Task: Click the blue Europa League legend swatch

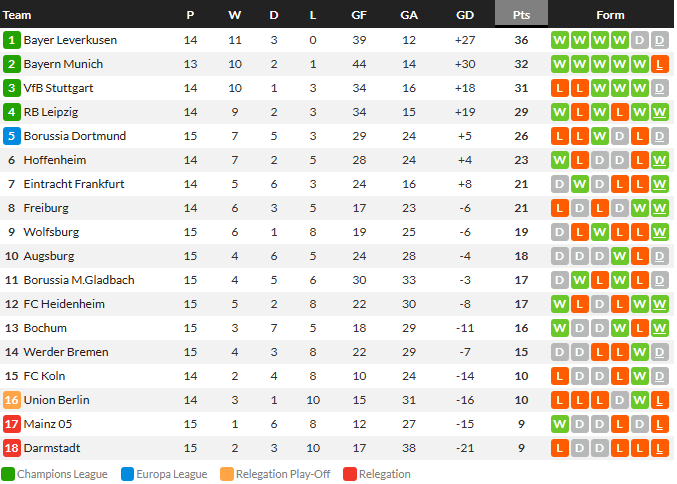Action: pos(127,474)
